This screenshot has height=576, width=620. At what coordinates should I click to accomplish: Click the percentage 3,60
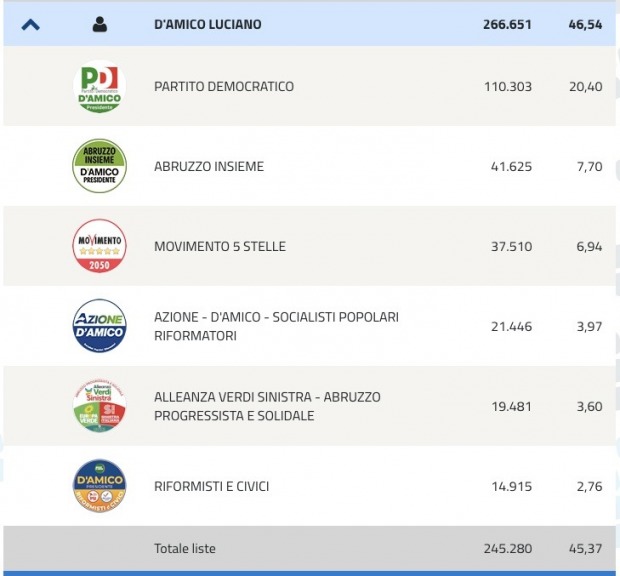589,406
